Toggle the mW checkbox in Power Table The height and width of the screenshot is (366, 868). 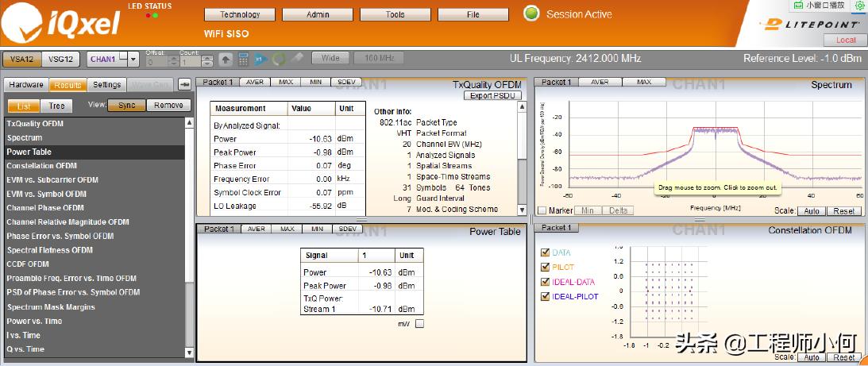pos(420,323)
